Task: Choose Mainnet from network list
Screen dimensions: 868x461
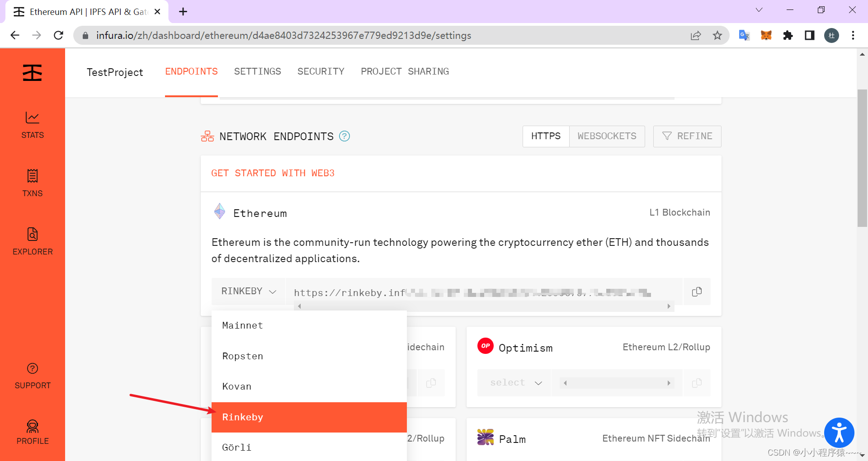Action: (309, 325)
